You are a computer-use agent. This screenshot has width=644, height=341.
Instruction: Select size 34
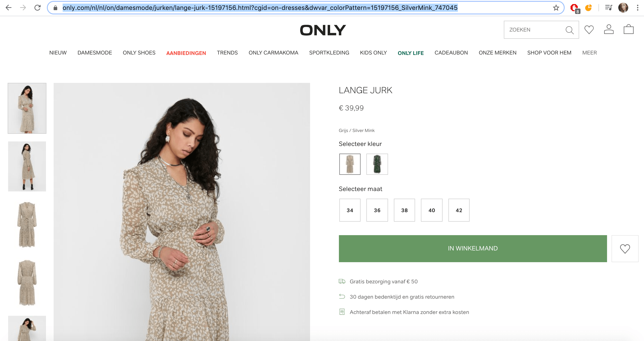[350, 210]
